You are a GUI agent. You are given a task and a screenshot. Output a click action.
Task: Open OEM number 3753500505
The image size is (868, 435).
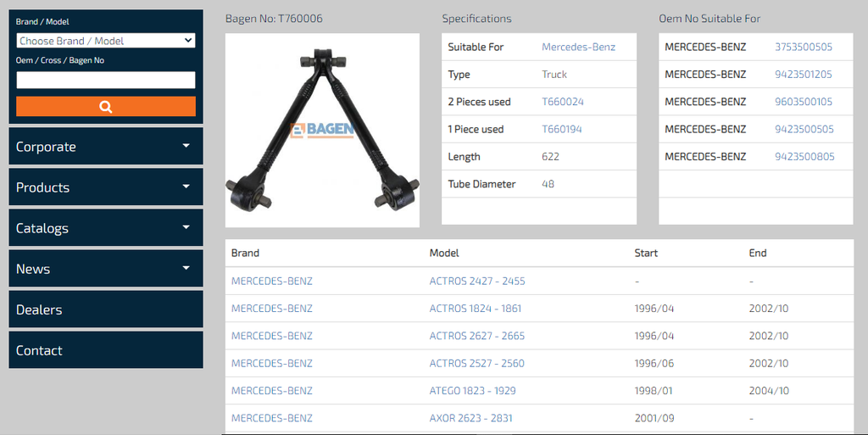[804, 47]
